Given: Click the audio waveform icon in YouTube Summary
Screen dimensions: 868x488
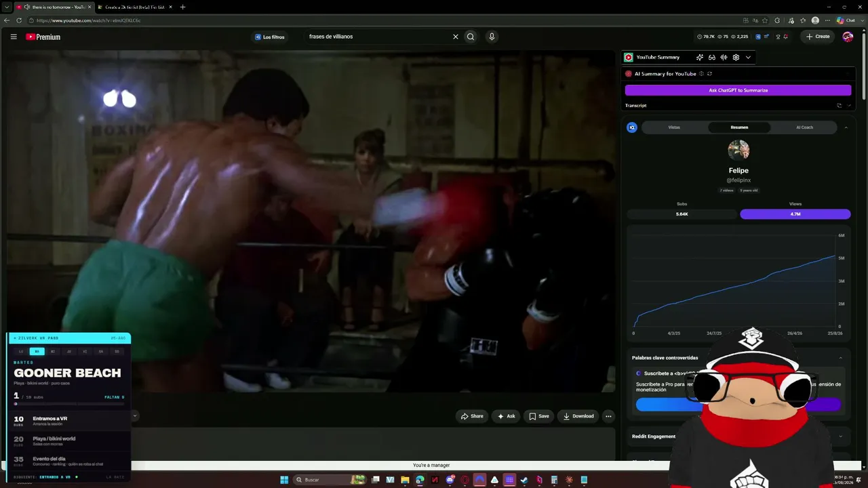Looking at the screenshot, I should coord(724,58).
